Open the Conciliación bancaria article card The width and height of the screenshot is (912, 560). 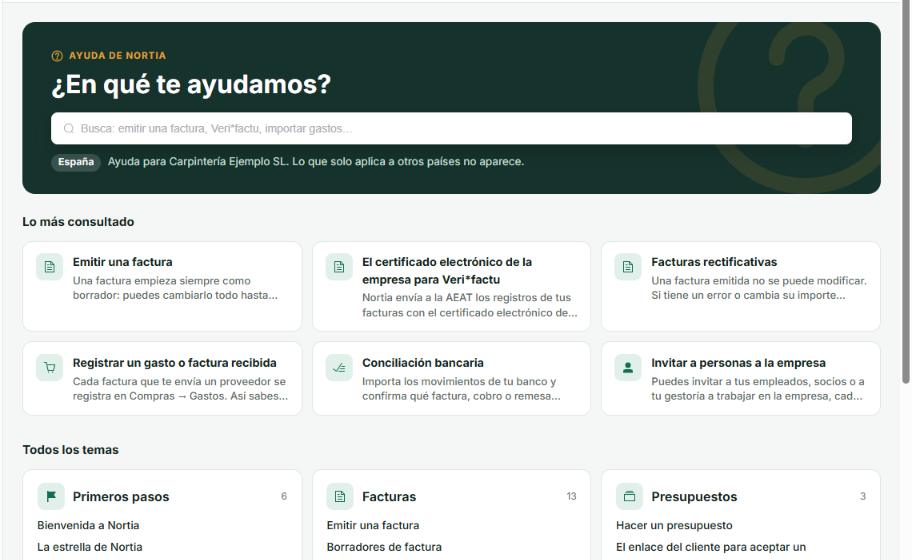click(451, 379)
